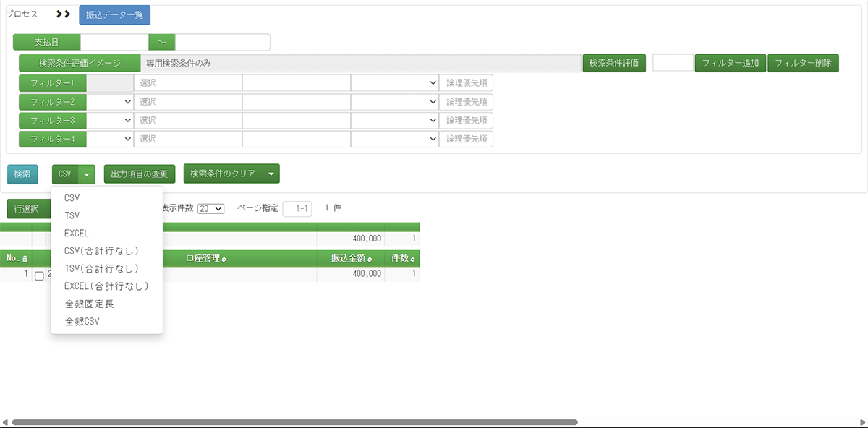Toggle the CSV export format arrow

coord(87,174)
